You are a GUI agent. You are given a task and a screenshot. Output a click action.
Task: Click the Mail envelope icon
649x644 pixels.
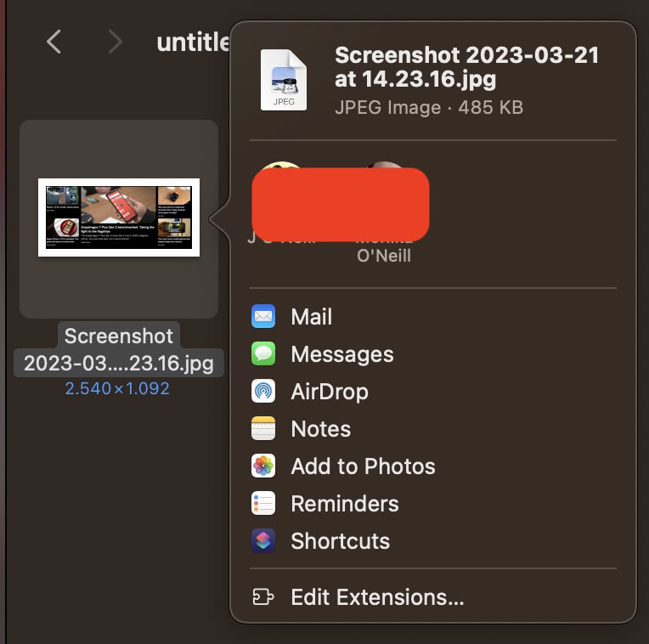[x=263, y=317]
